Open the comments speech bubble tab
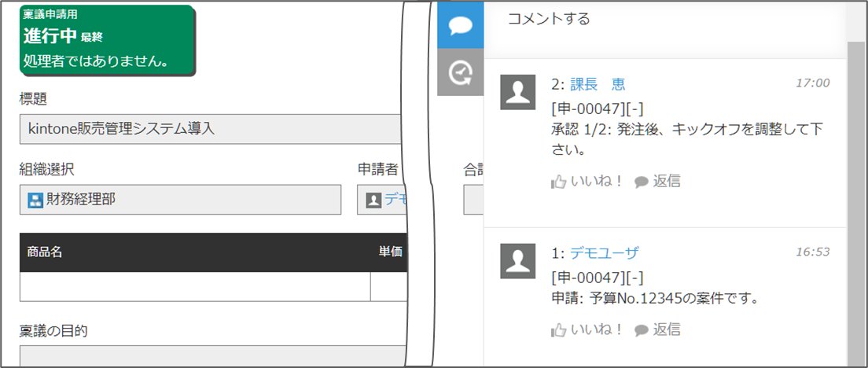The image size is (868, 368). [460, 25]
